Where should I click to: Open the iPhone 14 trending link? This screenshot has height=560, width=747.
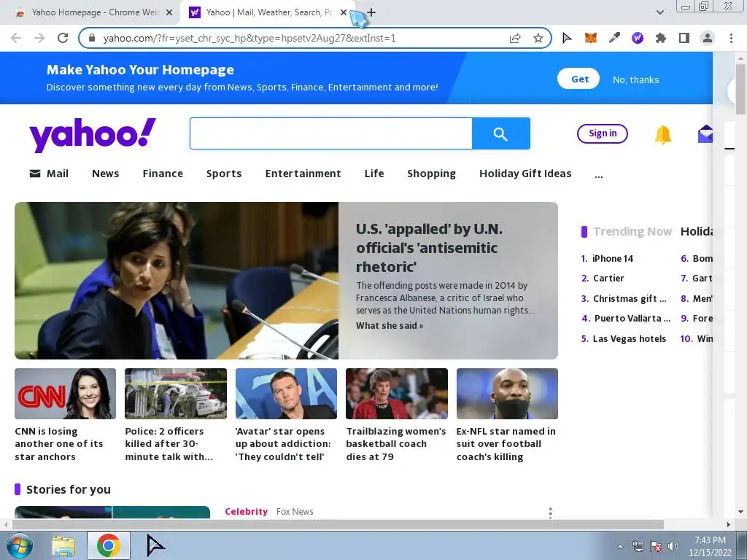(x=613, y=259)
